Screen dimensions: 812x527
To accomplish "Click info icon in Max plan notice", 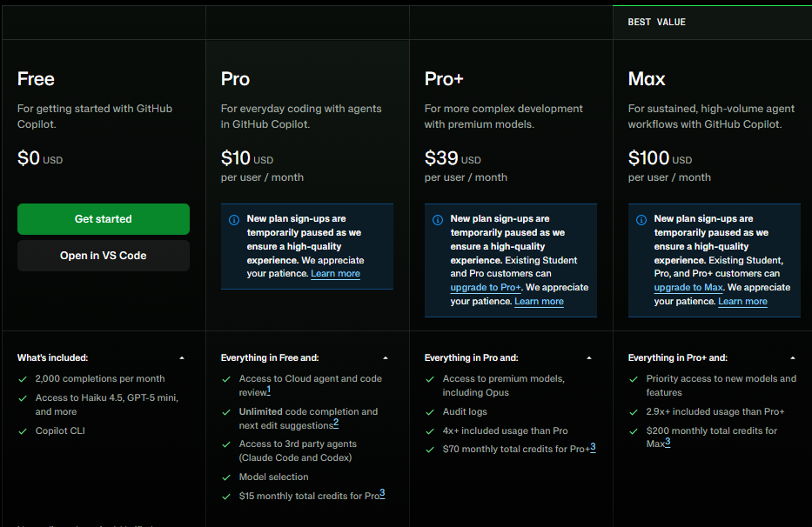I will click(x=641, y=220).
